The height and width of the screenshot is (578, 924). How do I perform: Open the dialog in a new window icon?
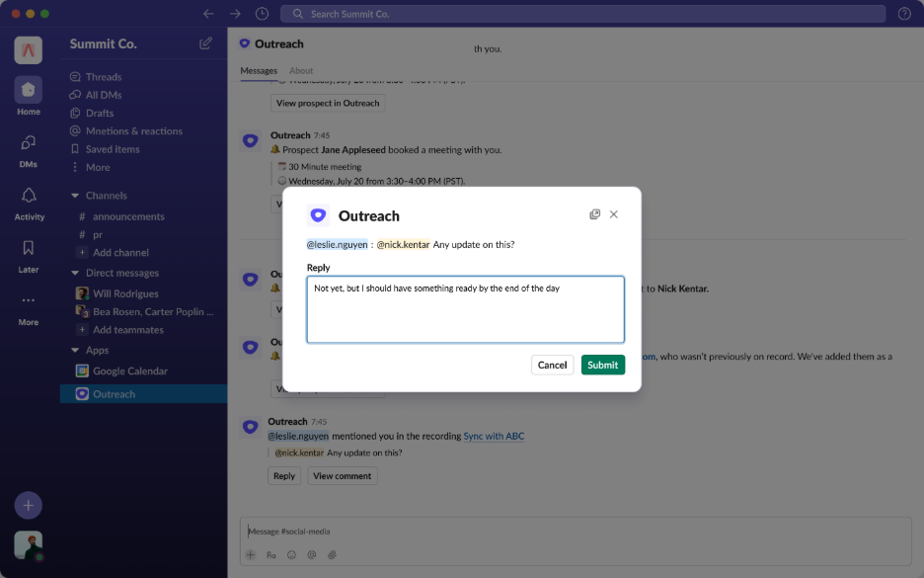coord(594,214)
